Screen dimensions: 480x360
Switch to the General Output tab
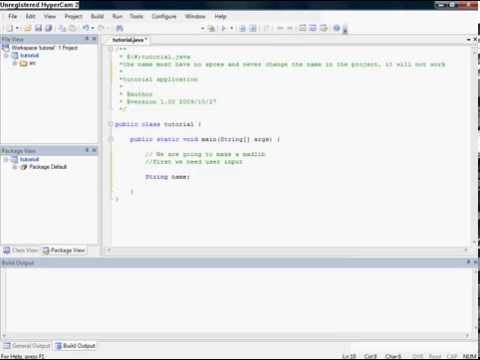pyautogui.click(x=27, y=346)
